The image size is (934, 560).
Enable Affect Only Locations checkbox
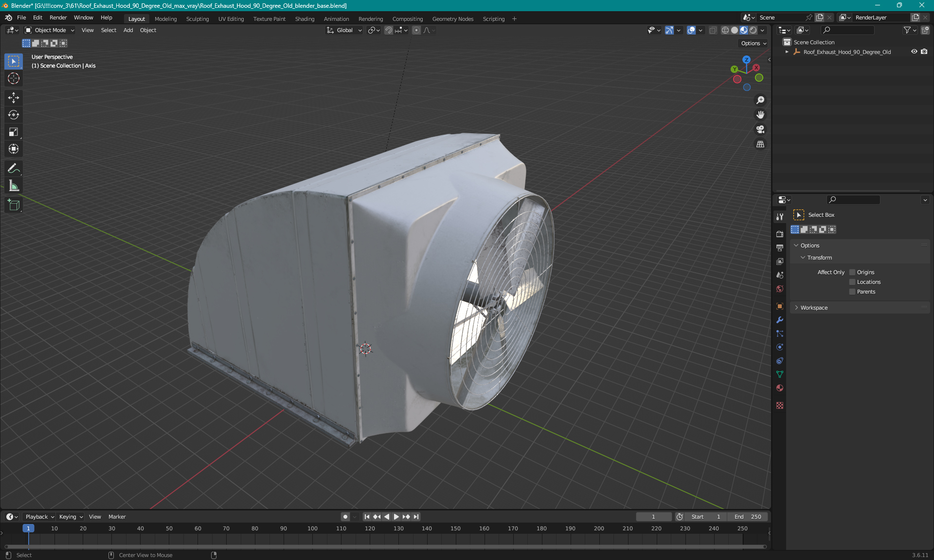point(852,282)
